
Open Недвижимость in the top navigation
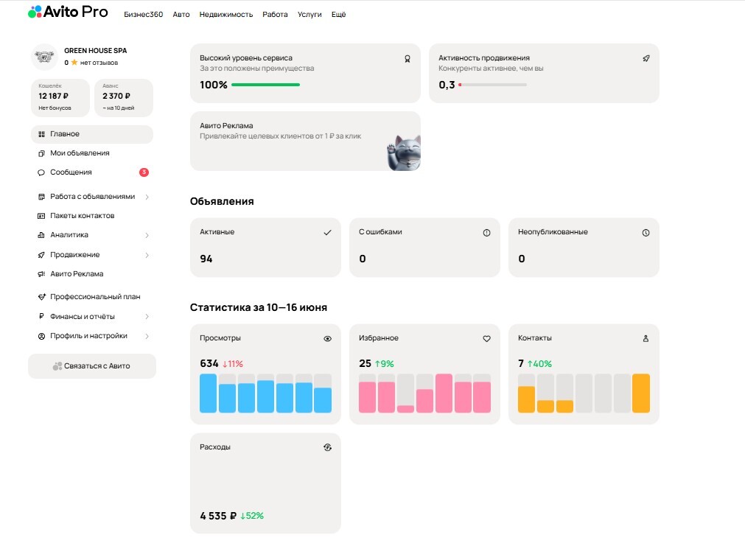point(226,15)
